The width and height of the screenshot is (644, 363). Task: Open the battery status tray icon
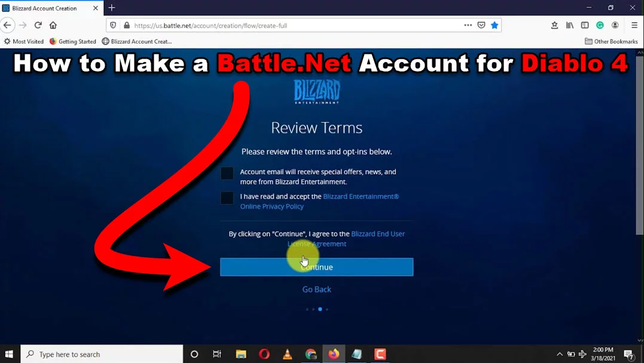571,354
